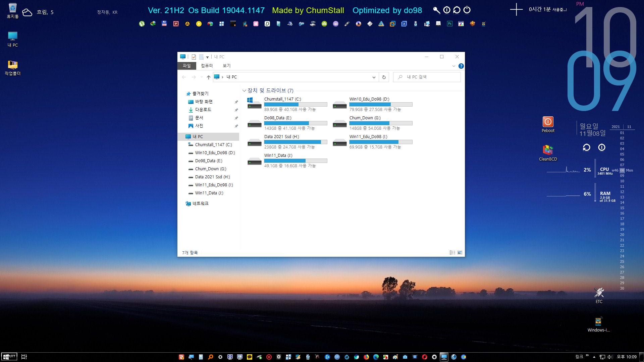Open the 파일 ribbon tab
This screenshot has width=644, height=362.
click(186, 66)
